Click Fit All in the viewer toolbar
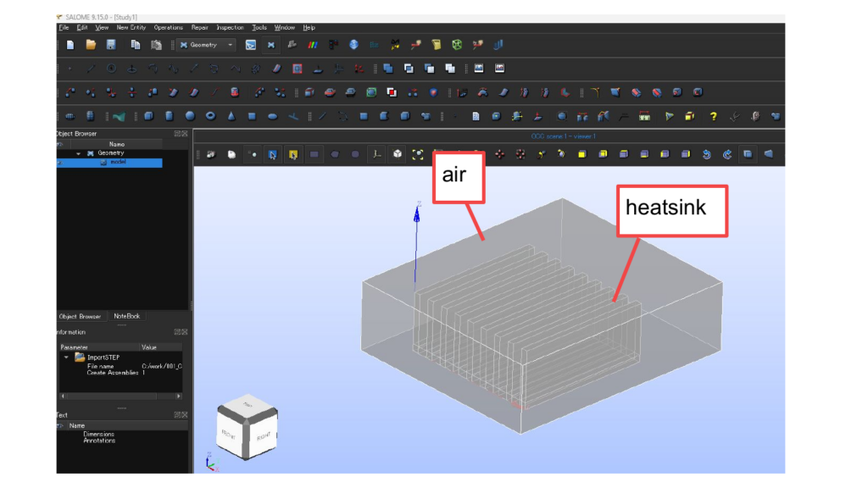Screen dimensions: 868x488 pyautogui.click(x=417, y=154)
